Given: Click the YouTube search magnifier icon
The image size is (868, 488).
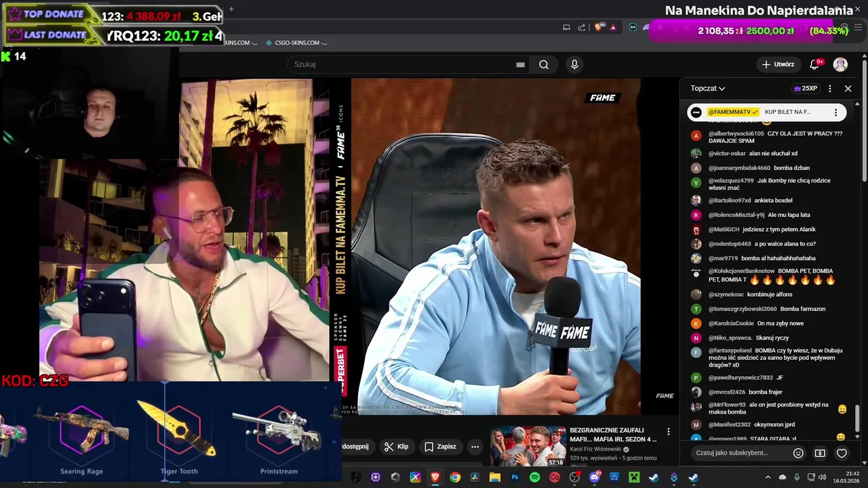Looking at the screenshot, I should (544, 64).
